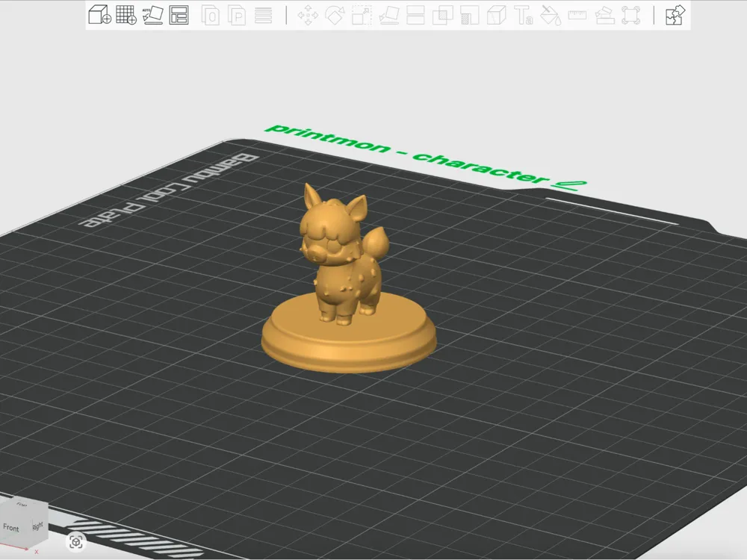Run the Auto orient tool
This screenshot has height=560, width=747.
coord(153,15)
